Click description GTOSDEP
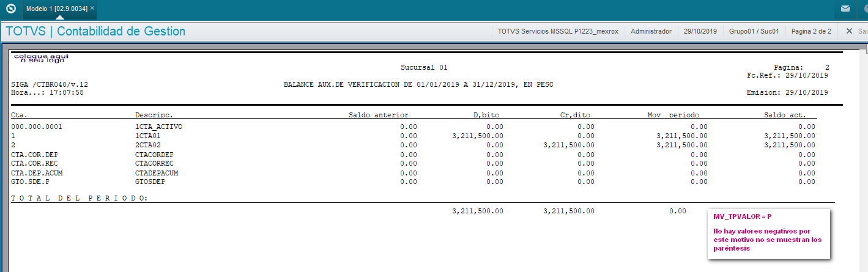 tap(150, 182)
